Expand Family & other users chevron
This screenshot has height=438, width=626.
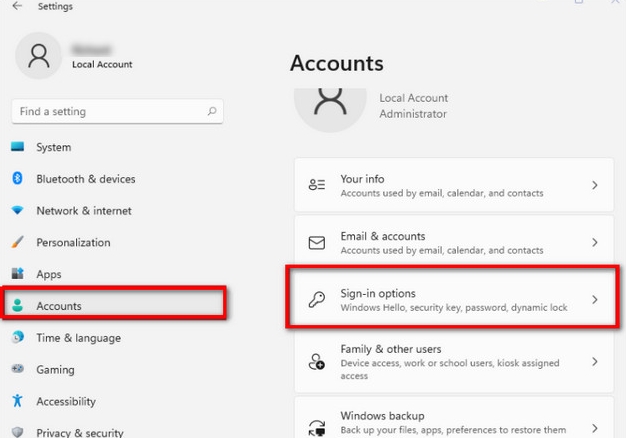tap(595, 362)
